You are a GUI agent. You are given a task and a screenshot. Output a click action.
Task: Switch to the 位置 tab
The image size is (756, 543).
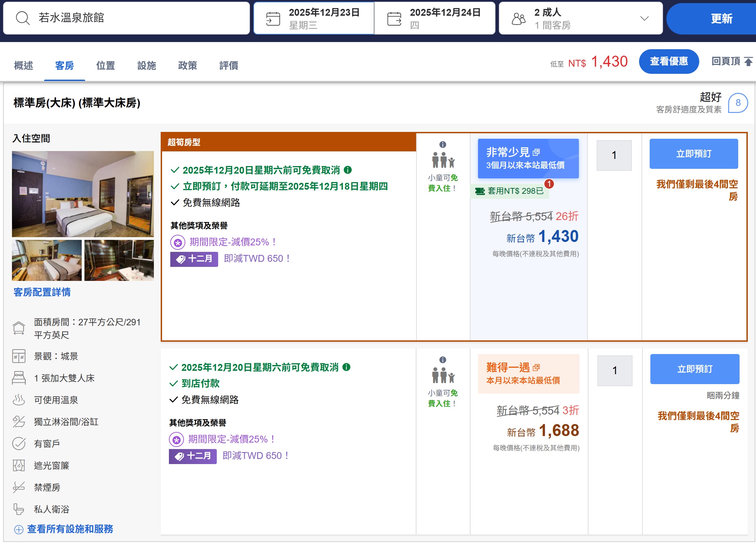[105, 65]
